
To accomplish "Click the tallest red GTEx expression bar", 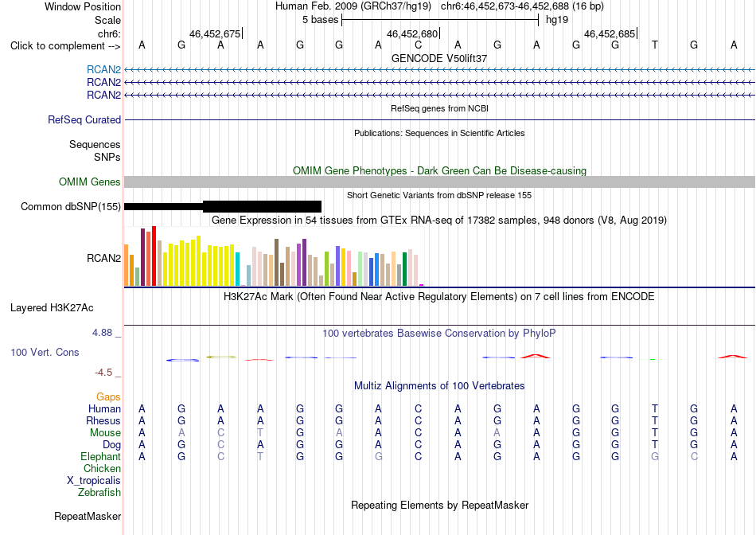I will [x=154, y=256].
